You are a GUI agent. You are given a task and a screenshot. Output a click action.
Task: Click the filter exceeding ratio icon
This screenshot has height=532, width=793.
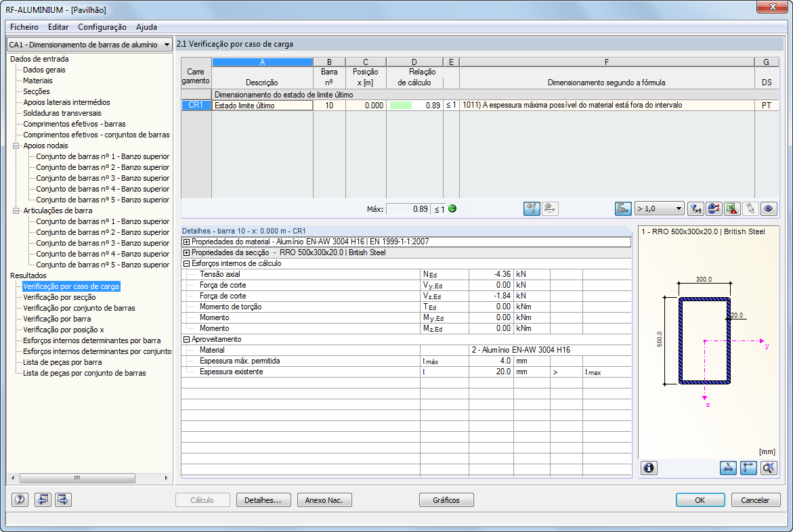696,209
